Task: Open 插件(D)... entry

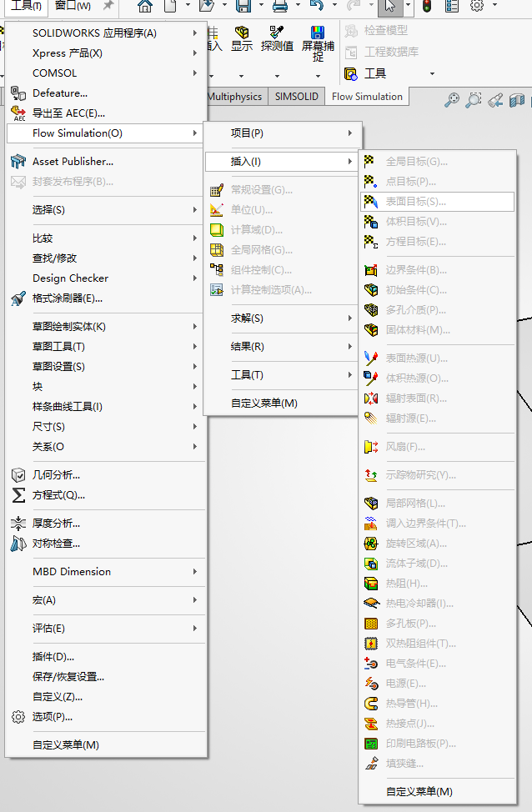Action: (105, 657)
